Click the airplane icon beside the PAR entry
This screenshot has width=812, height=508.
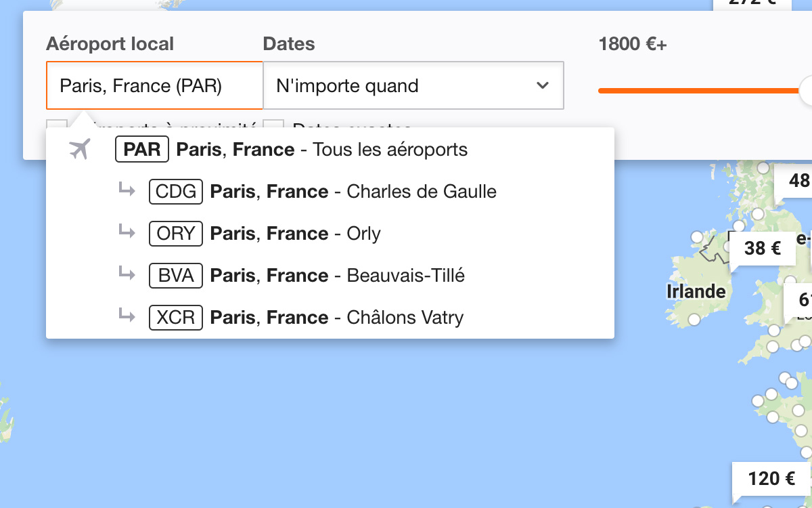point(80,148)
